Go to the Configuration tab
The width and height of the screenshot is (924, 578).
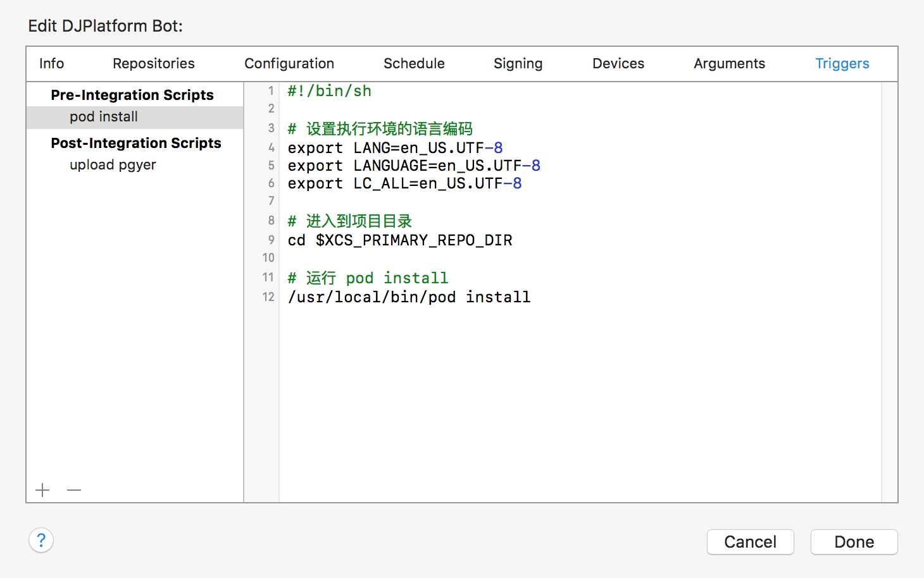289,63
